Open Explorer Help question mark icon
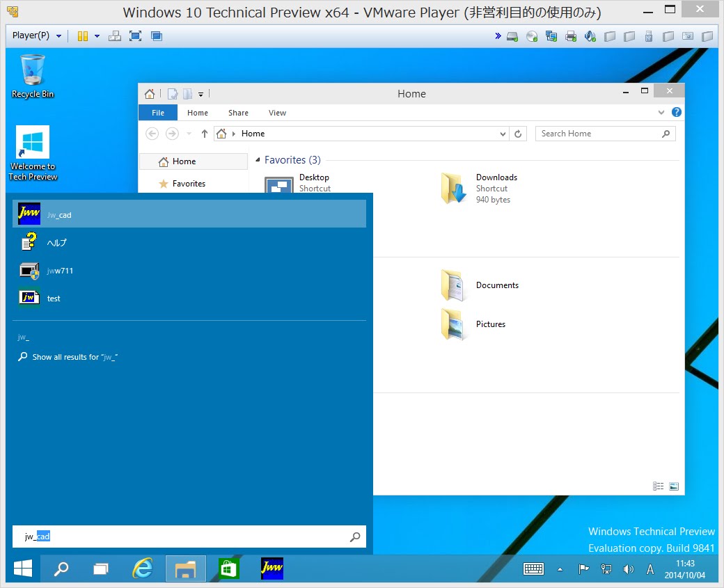Screen dimensions: 724x588 [x=677, y=112]
